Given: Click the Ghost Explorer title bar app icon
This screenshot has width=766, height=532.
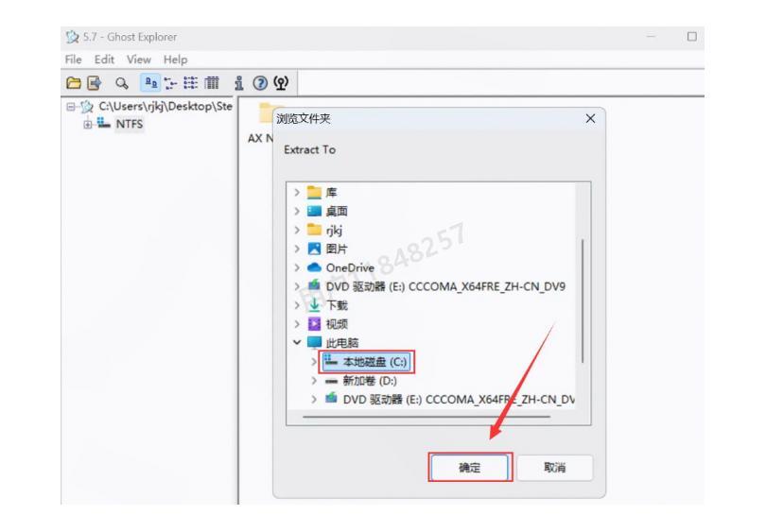Looking at the screenshot, I should pos(72,37).
